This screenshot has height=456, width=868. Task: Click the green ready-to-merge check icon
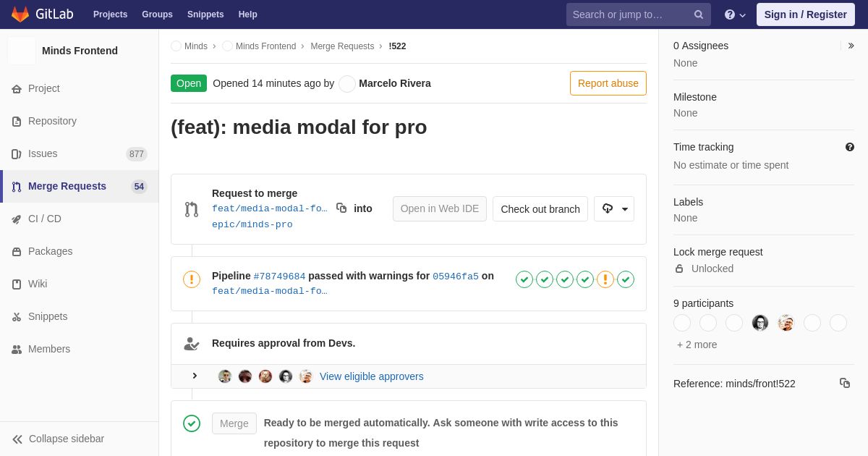click(192, 423)
